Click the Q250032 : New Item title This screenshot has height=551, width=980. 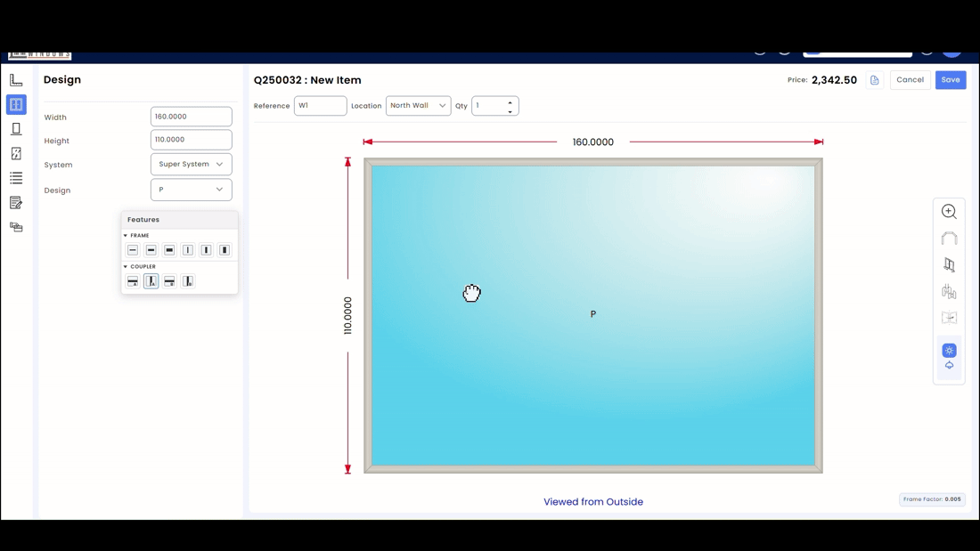(x=307, y=80)
